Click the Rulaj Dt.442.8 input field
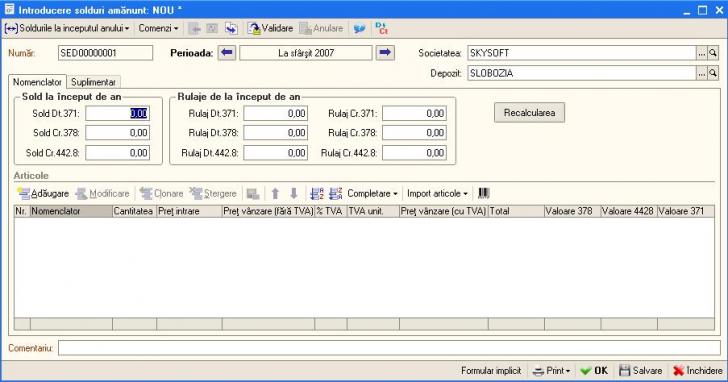The height and width of the screenshot is (382, 728). [275, 153]
